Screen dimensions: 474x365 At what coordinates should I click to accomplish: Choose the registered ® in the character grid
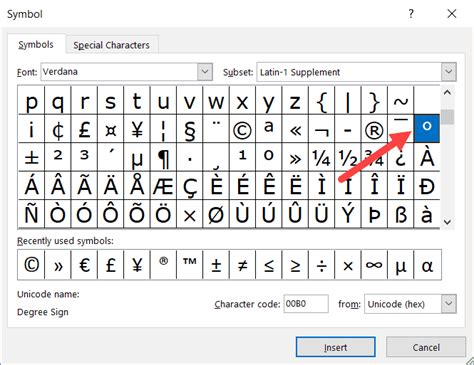(x=374, y=129)
